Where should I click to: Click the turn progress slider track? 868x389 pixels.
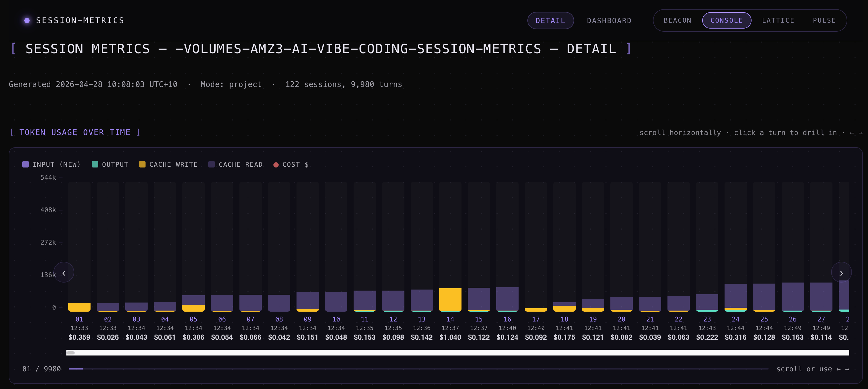coord(418,369)
